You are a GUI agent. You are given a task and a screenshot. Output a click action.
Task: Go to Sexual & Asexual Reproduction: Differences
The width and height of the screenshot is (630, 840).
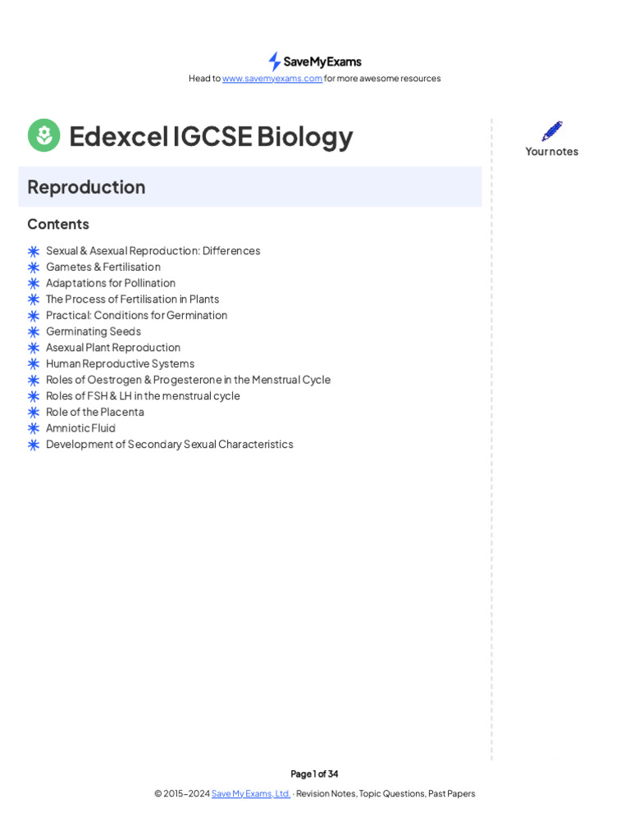[153, 251]
